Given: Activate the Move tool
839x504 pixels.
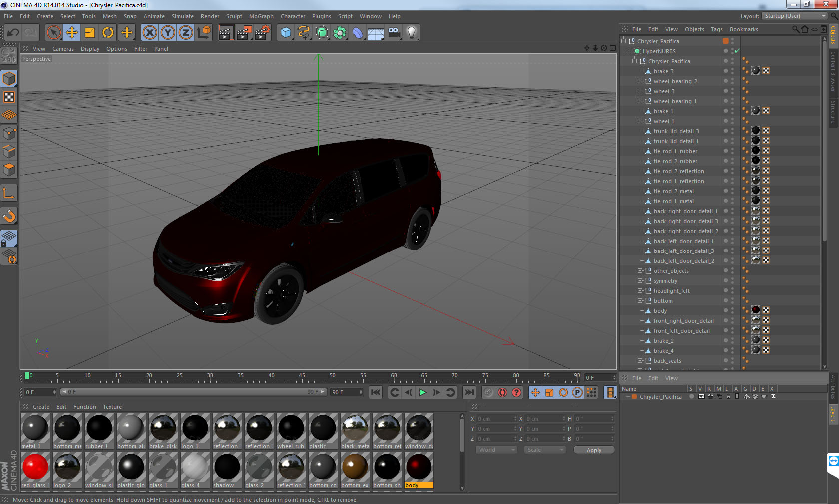Looking at the screenshot, I should 72,33.
